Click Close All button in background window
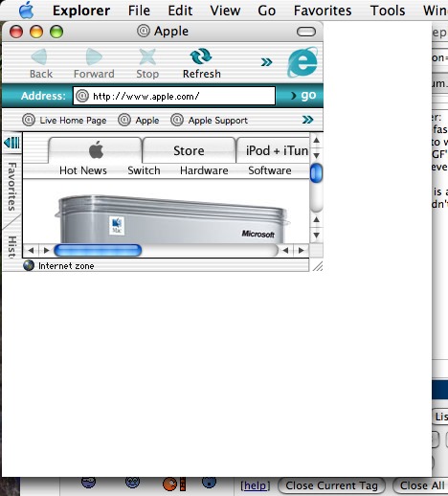 click(420, 485)
